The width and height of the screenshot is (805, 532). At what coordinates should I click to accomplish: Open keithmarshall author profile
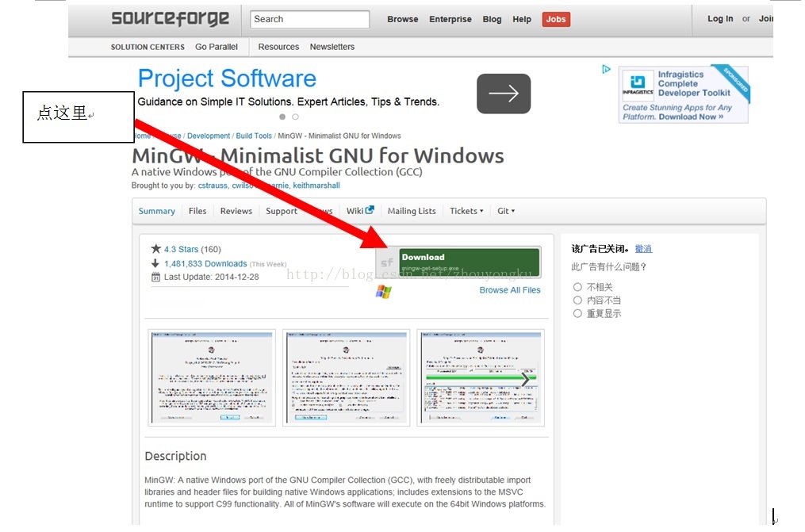pyautogui.click(x=316, y=186)
